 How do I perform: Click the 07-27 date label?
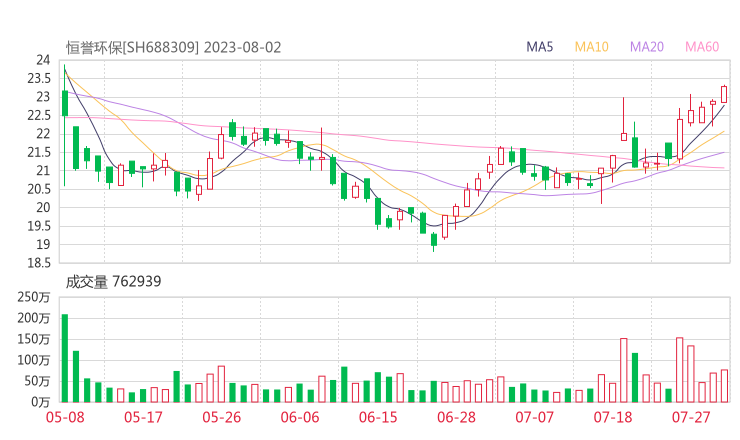691,417
